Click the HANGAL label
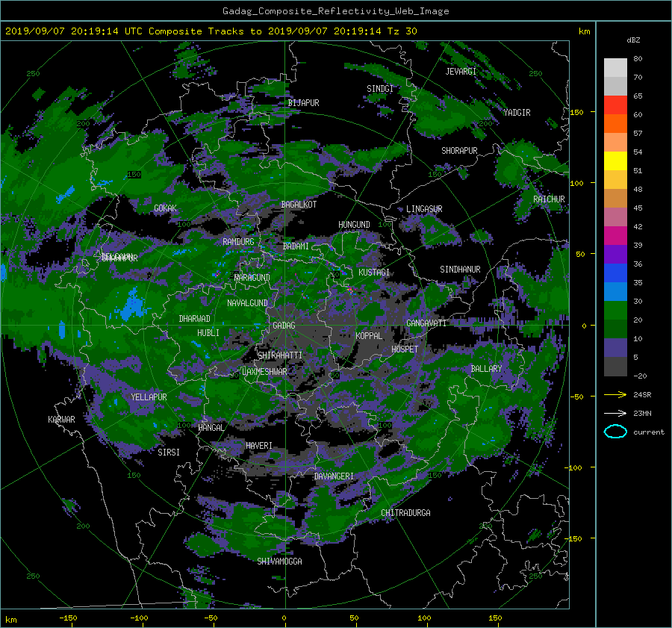 (x=211, y=428)
